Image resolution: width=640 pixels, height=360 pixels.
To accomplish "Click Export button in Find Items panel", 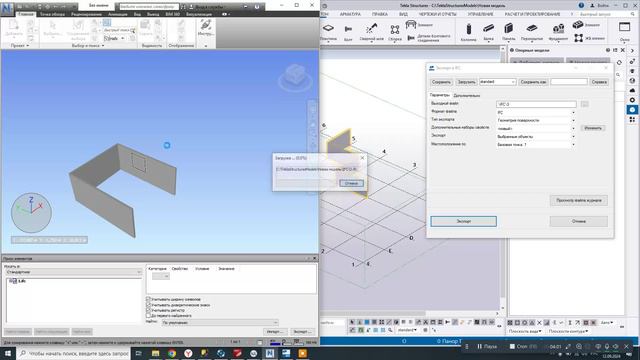I will pyautogui.click(x=302, y=331).
